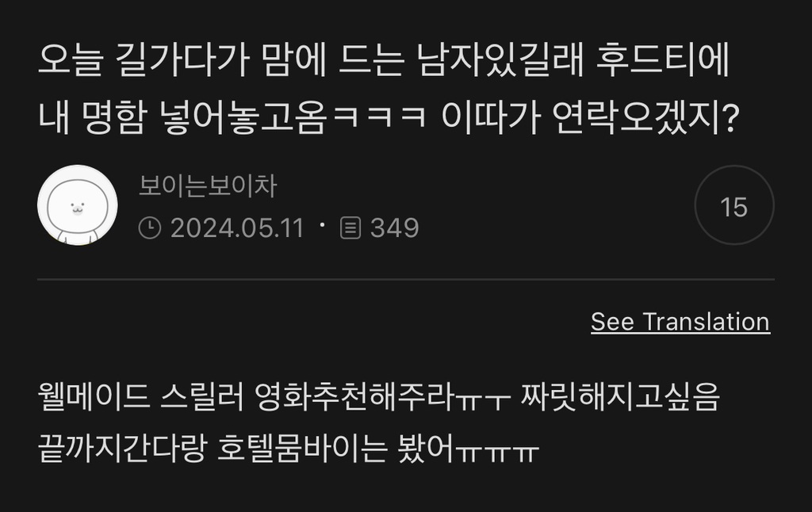This screenshot has width=812, height=512.
Task: Click the dot separator between date and views
Action: [322, 224]
